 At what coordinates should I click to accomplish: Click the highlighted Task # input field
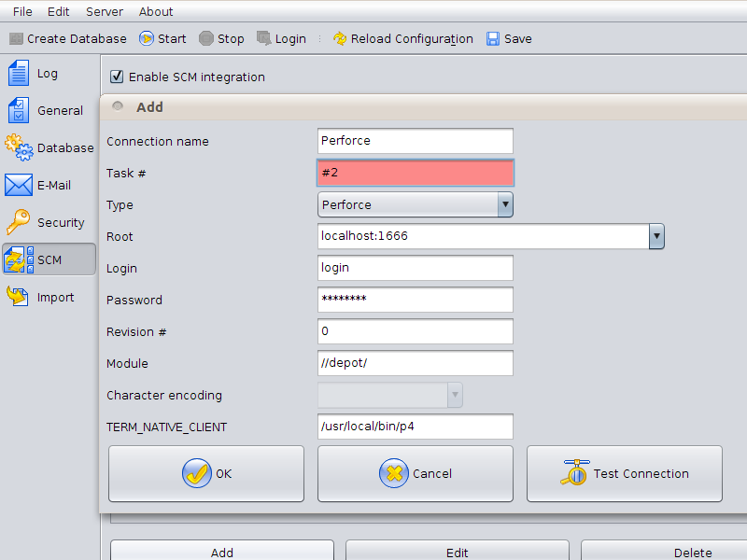click(416, 173)
